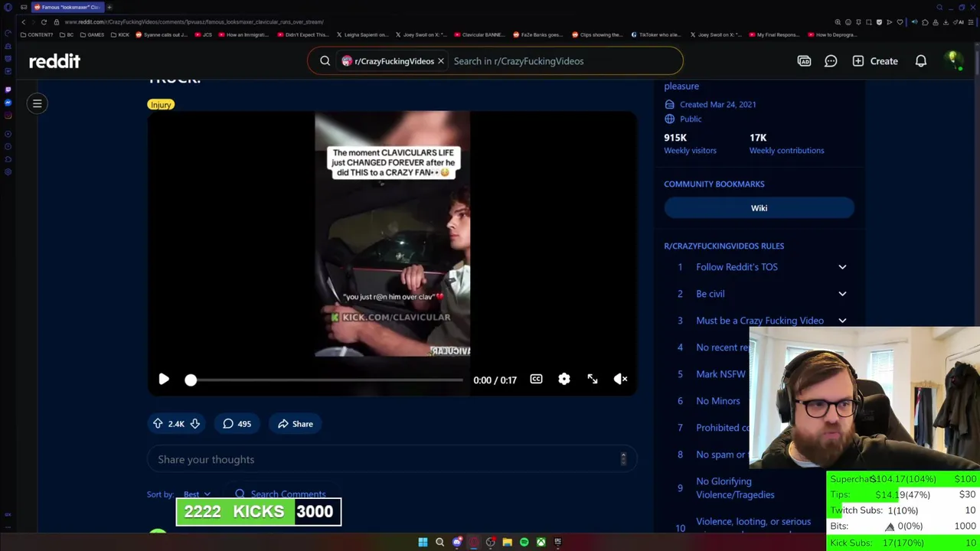Open the Reddit home logo
This screenshot has width=980, height=551.
tap(54, 61)
